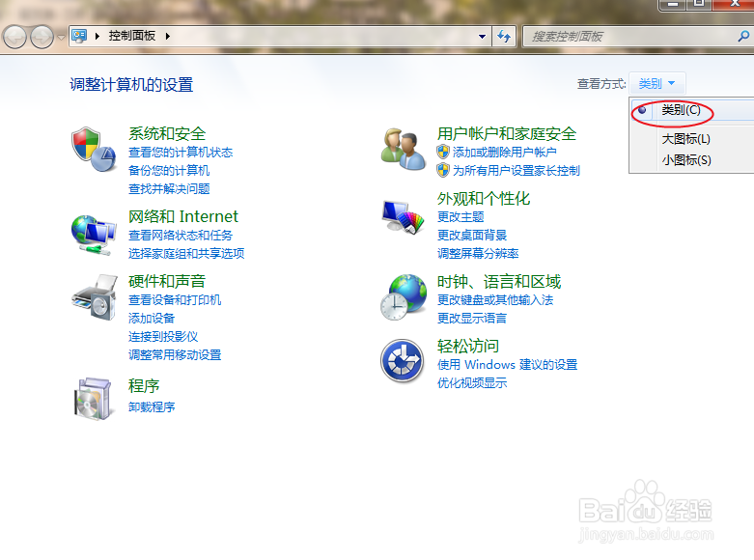The width and height of the screenshot is (754, 560).
Task: Open 添加设备 link
Action: tap(152, 319)
